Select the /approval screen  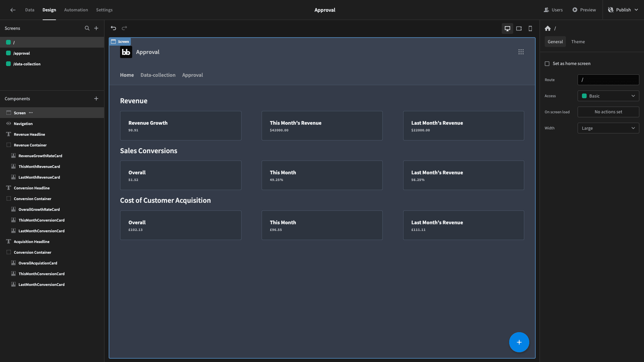(52, 53)
